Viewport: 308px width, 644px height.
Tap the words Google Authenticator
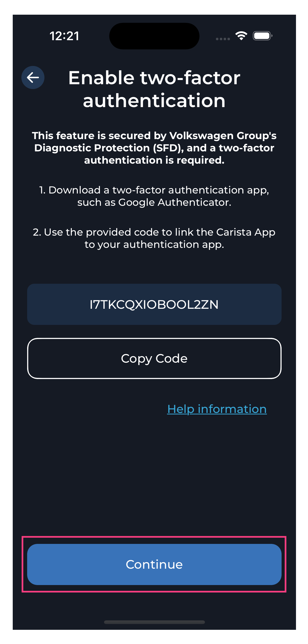(174, 202)
